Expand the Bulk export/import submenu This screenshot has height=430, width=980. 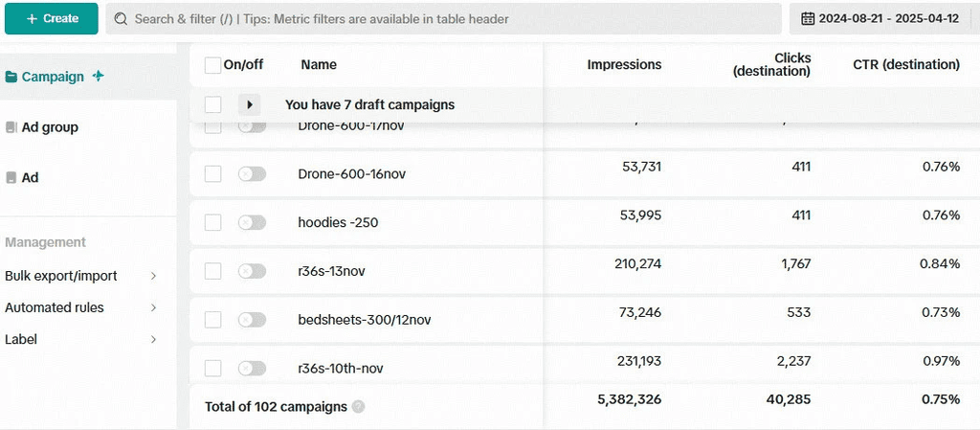[x=154, y=276]
